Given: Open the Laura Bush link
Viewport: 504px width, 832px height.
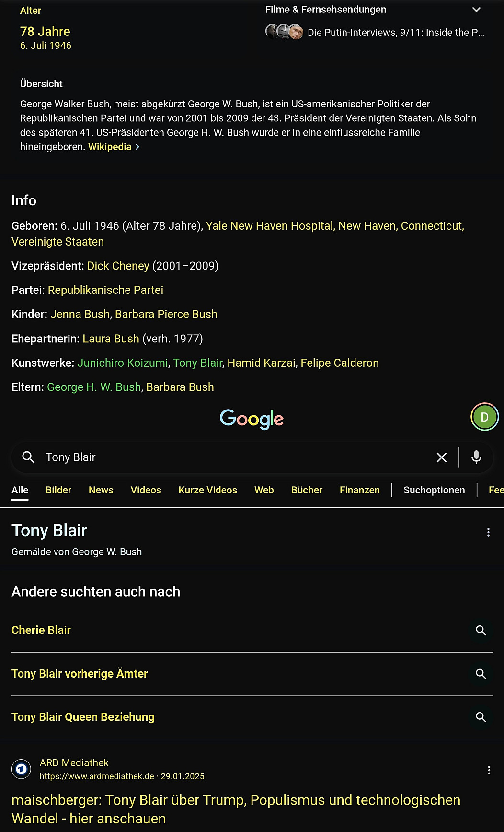Looking at the screenshot, I should [111, 339].
